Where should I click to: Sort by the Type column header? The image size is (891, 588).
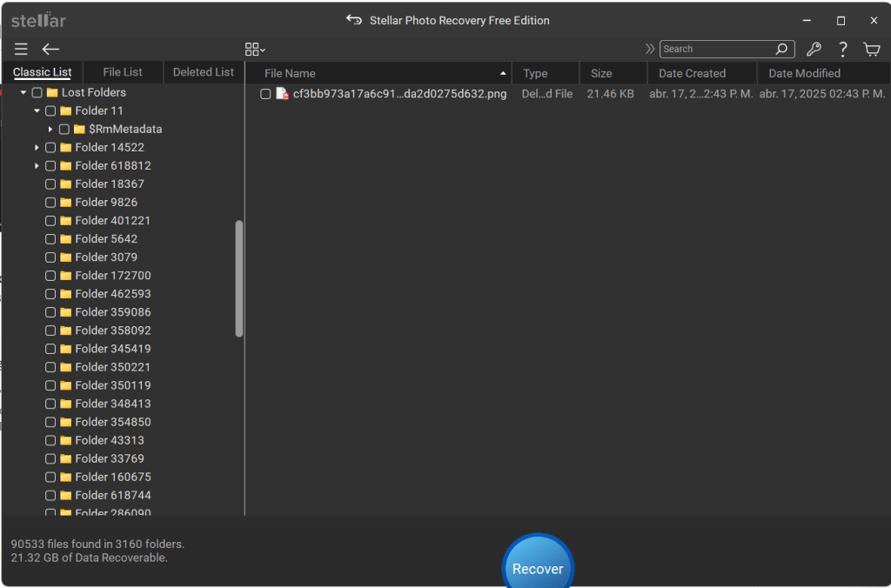pyautogui.click(x=546, y=73)
